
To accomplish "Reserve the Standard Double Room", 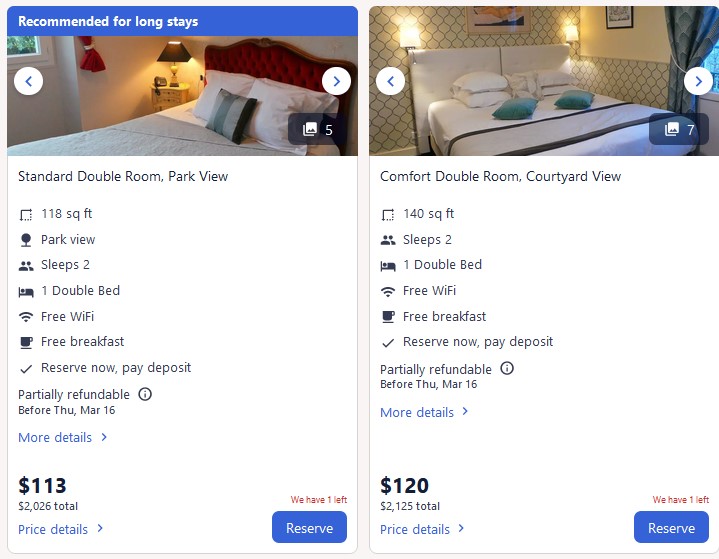I will click(309, 528).
